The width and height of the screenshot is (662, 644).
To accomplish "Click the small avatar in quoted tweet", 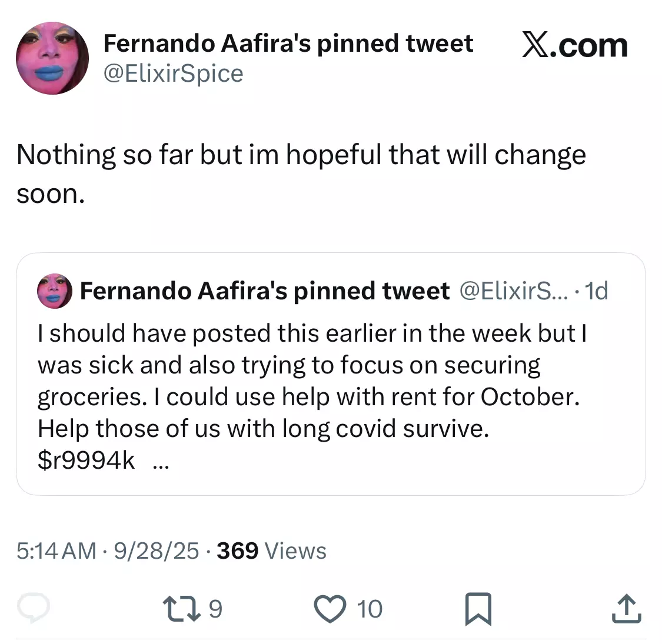I will point(55,291).
